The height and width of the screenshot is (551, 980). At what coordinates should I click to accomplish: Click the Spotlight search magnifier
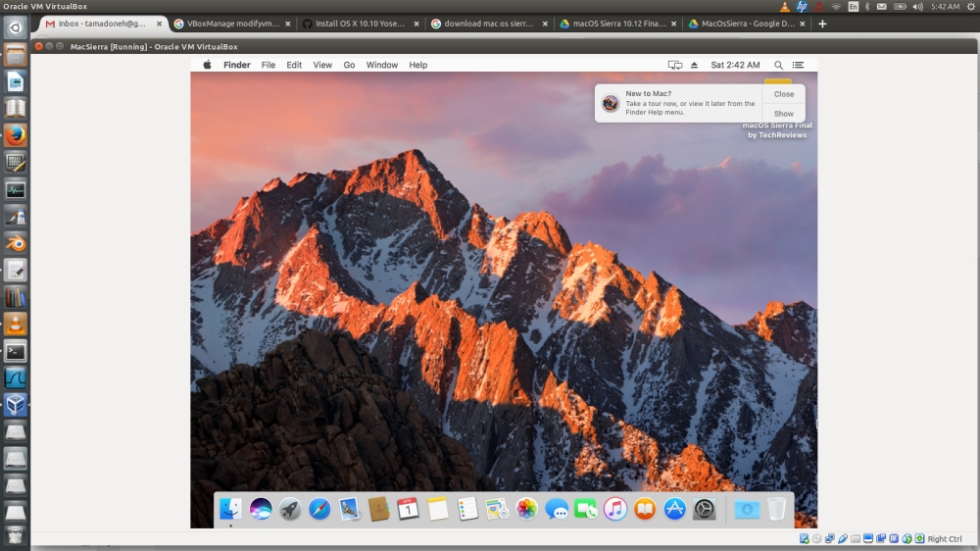(778, 65)
